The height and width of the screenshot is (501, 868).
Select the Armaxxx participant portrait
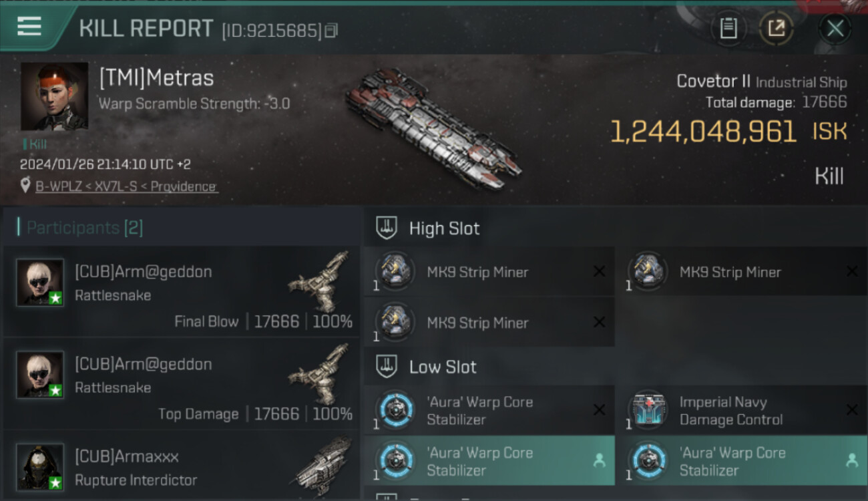coord(40,467)
